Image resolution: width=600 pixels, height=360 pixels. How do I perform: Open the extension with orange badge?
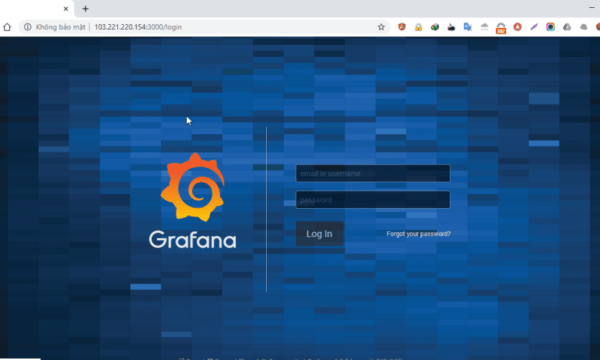501,28
